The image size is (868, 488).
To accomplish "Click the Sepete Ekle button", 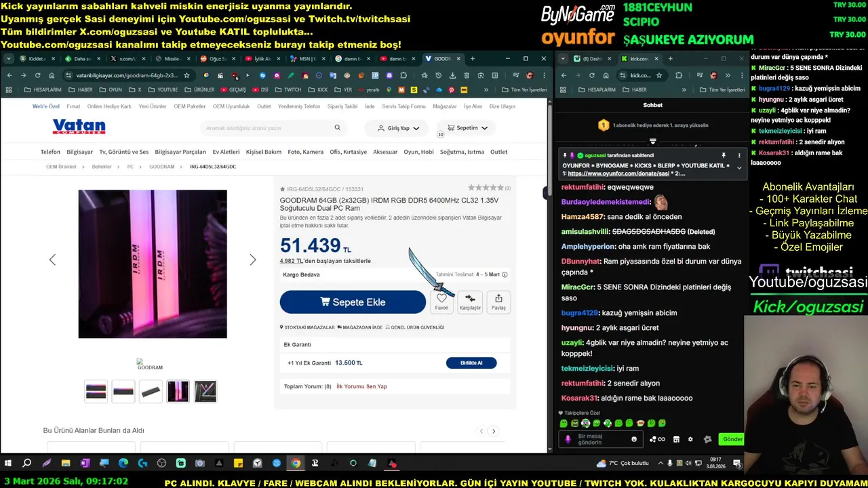I will pyautogui.click(x=353, y=302).
